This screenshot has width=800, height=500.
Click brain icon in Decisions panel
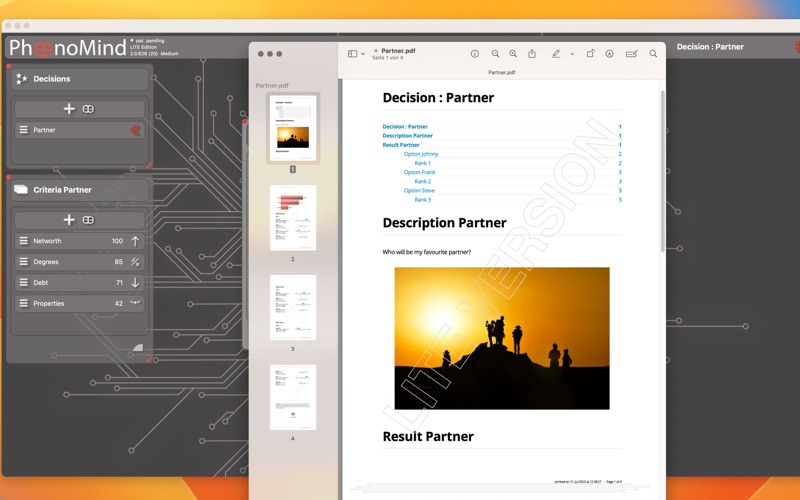88,109
